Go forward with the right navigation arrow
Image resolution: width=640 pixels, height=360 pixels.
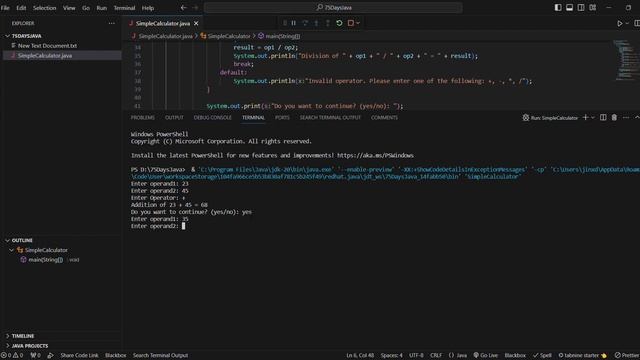(196, 7)
